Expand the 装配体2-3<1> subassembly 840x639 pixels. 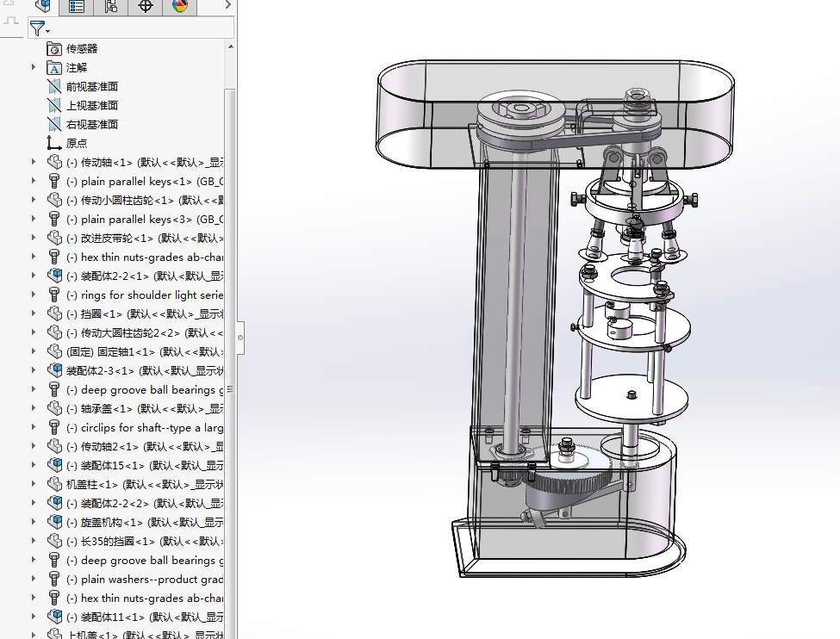[34, 370]
